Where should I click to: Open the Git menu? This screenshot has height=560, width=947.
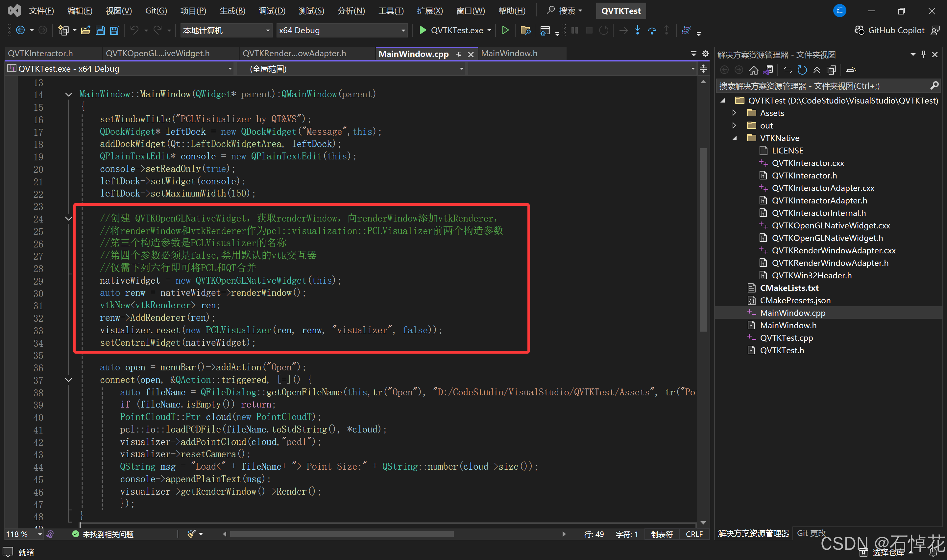click(x=155, y=11)
